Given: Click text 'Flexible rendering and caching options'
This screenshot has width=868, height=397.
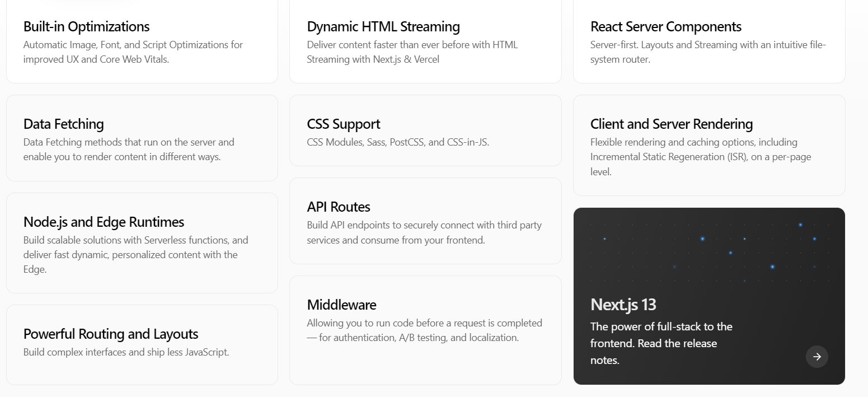Looking at the screenshot, I should tap(671, 142).
